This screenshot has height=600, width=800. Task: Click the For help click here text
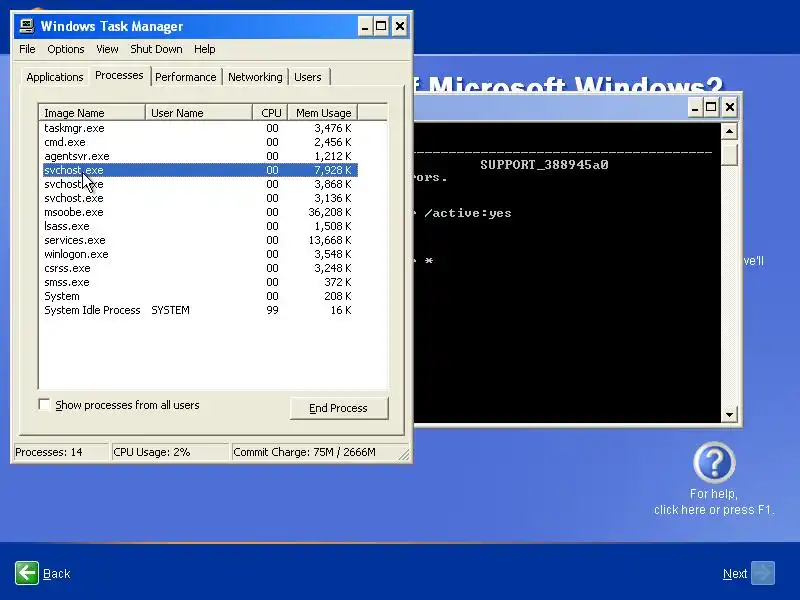pyautogui.click(x=714, y=502)
